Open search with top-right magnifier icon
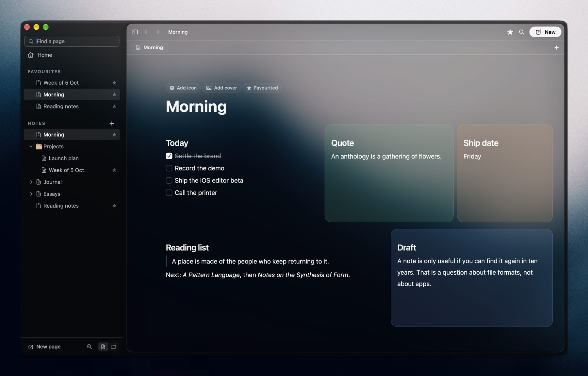The height and width of the screenshot is (376, 588). [522, 32]
